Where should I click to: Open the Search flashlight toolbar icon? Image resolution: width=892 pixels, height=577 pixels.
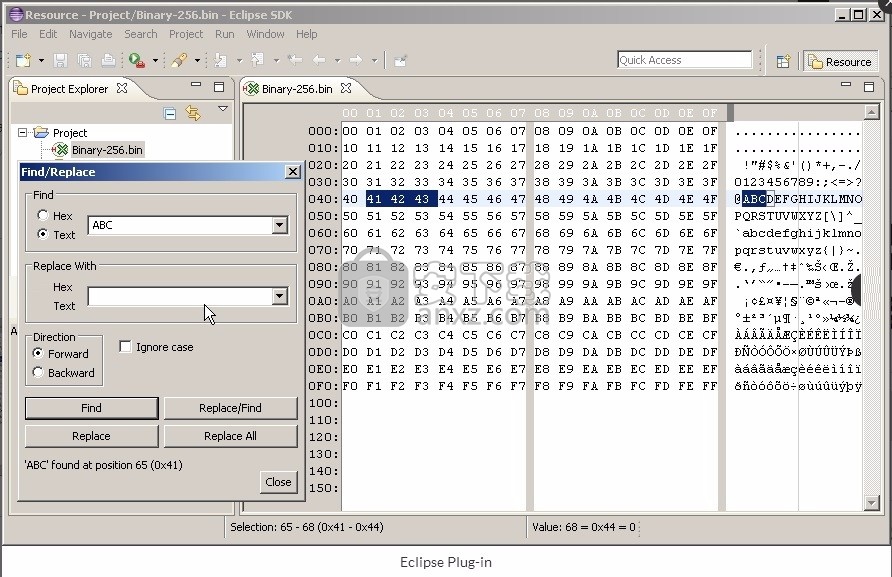(x=180, y=60)
